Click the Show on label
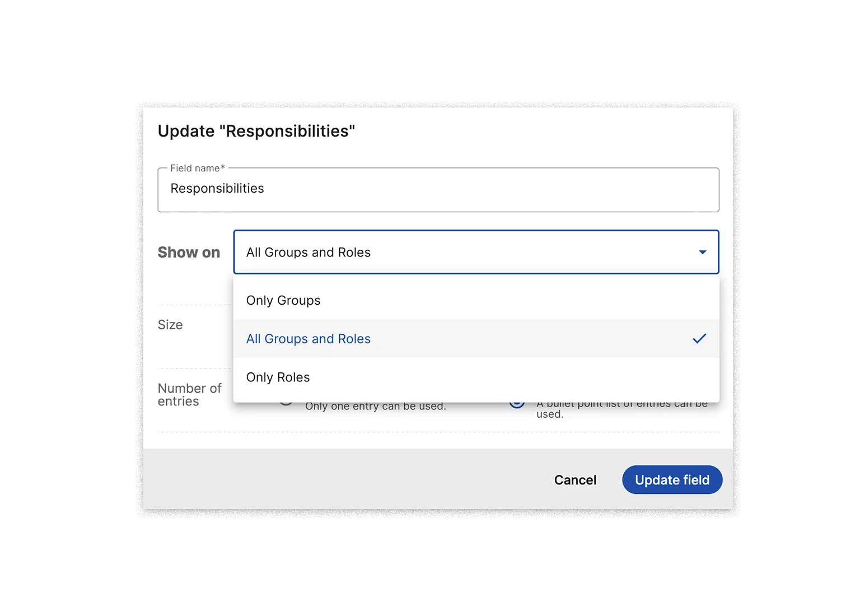 point(189,253)
